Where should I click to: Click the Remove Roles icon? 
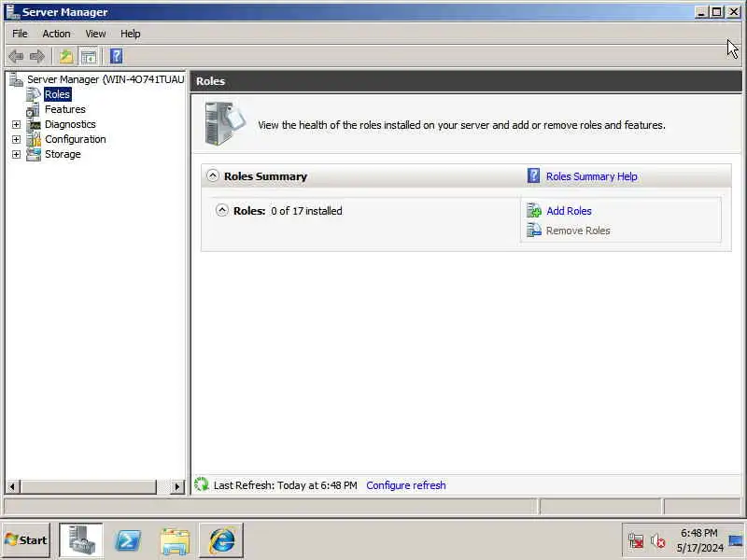(x=534, y=231)
